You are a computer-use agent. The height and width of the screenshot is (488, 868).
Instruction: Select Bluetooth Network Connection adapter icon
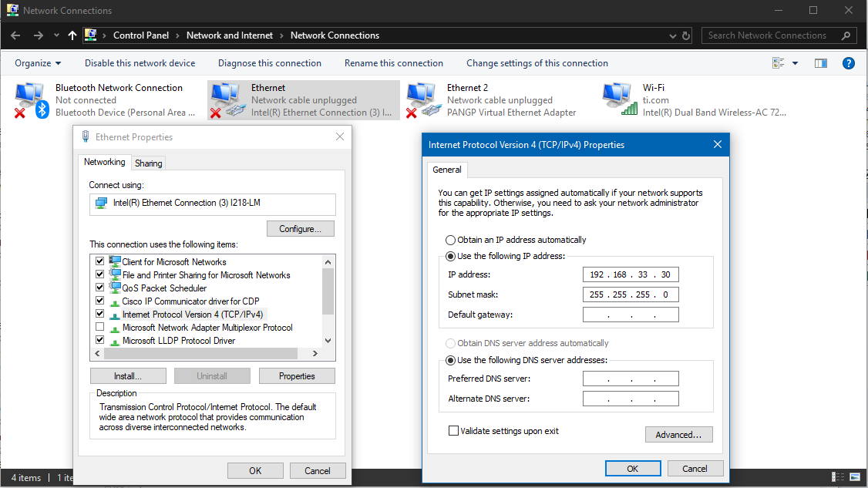[x=32, y=100]
